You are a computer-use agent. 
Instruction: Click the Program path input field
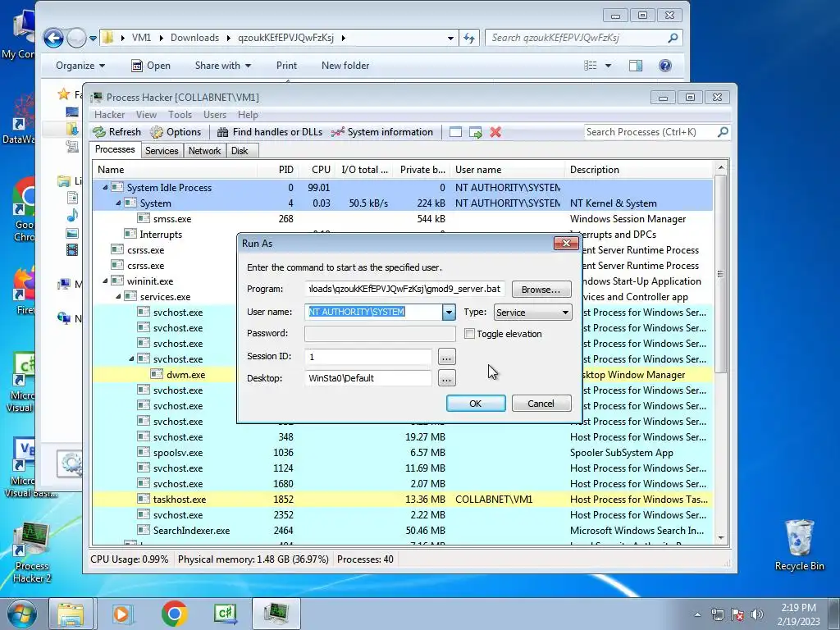[x=404, y=289]
